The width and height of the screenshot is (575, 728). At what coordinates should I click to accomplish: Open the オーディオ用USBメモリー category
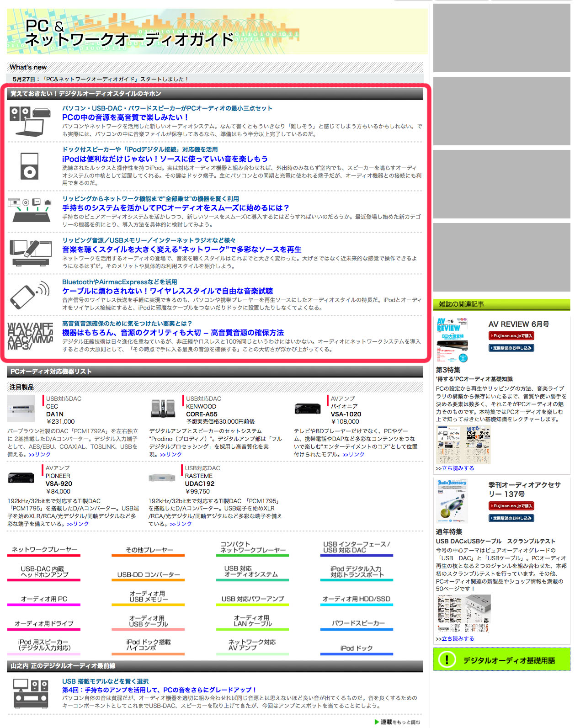coord(148,597)
